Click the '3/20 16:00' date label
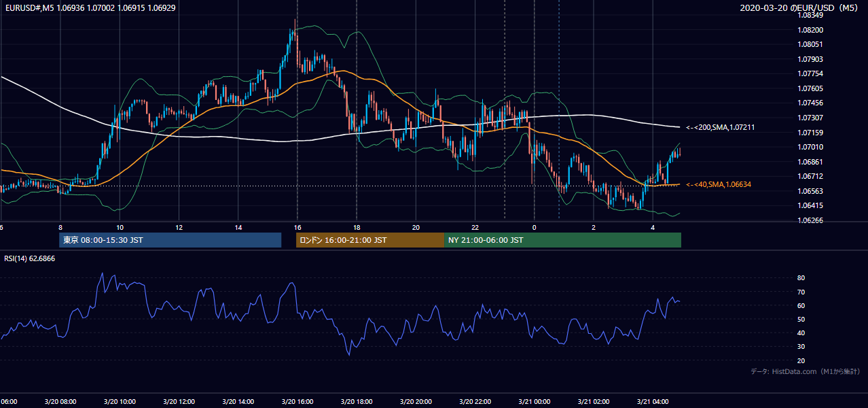Viewport: 868px width, 408px height. tap(297, 401)
